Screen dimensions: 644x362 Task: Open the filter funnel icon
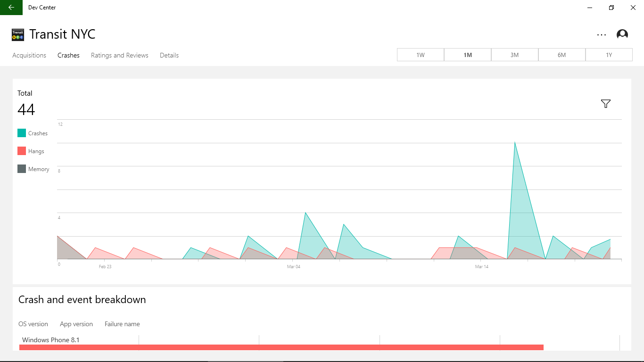pyautogui.click(x=606, y=104)
